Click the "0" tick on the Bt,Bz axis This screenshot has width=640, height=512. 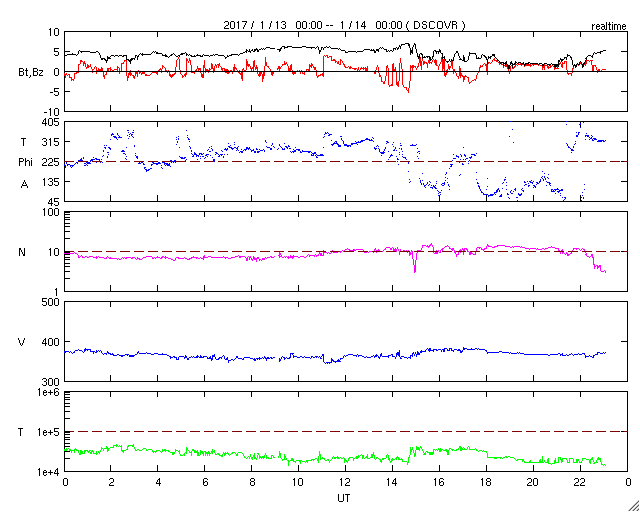(x=57, y=72)
